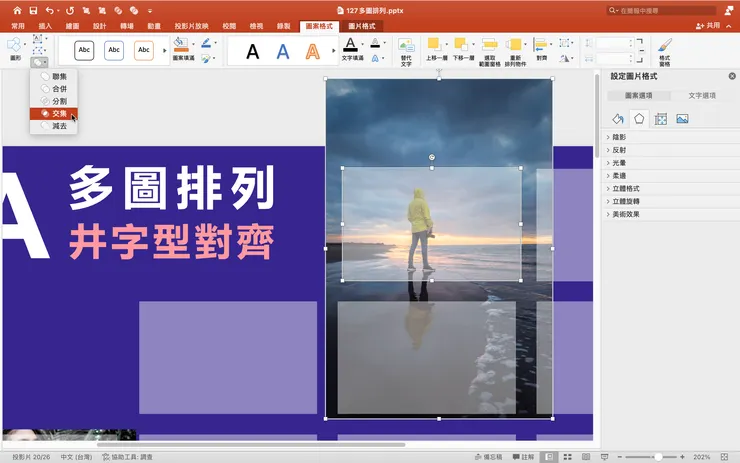Switch to 文字選項 tab in format pane
The width and height of the screenshot is (740, 463).
coord(702,95)
